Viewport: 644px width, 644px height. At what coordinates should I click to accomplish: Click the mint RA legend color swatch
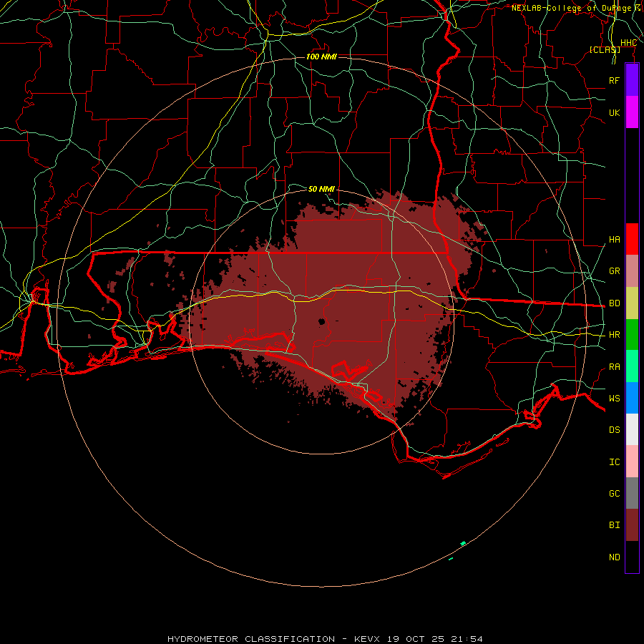click(632, 366)
